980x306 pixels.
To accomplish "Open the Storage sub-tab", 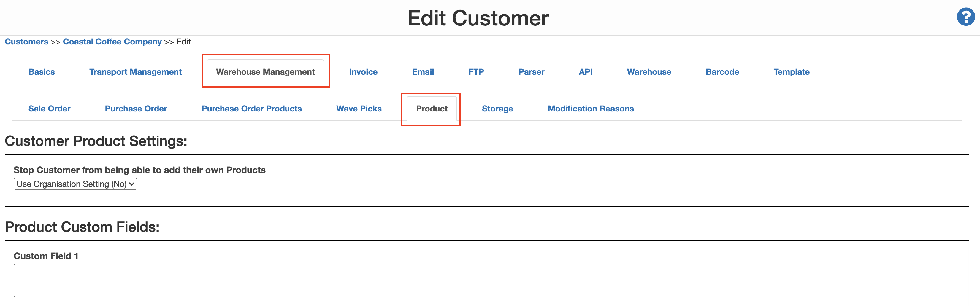I will (x=497, y=108).
